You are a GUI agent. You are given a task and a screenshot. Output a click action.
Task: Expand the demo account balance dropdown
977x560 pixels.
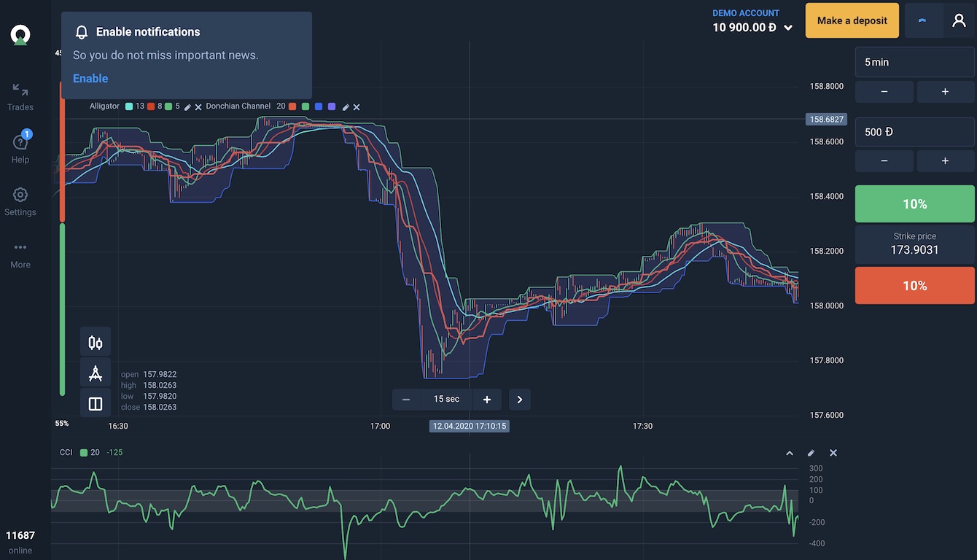[x=788, y=28]
